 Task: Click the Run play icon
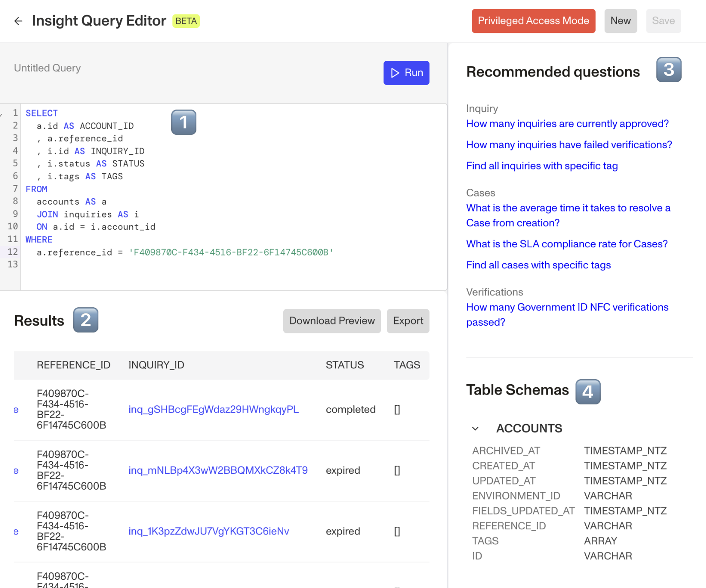tap(395, 73)
